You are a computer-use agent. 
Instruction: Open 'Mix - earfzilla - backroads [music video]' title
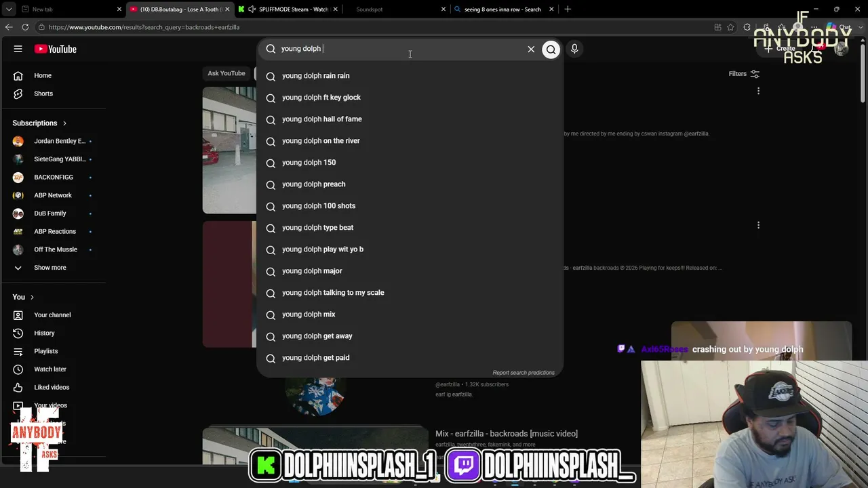tap(507, 434)
